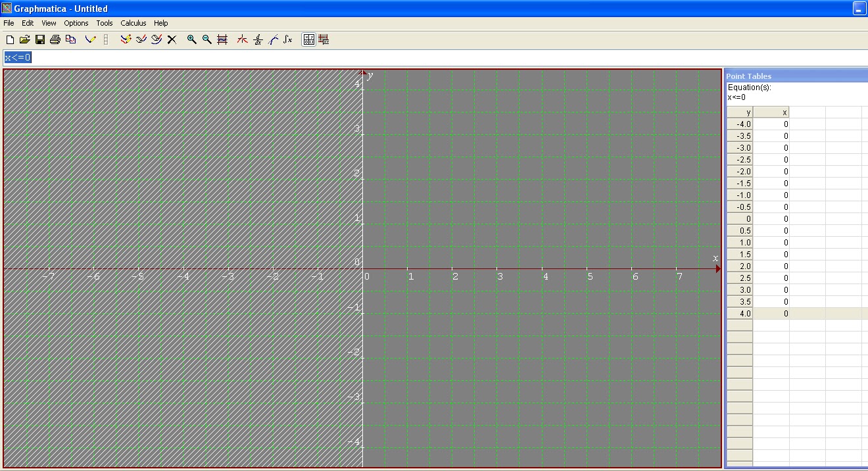Integrate the function icon
The height and width of the screenshot is (471, 868).
(288, 39)
